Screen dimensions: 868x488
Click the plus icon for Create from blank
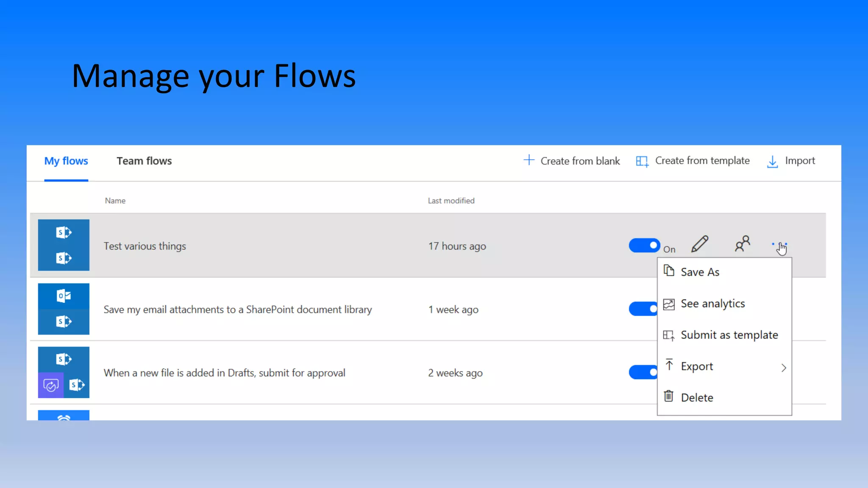[x=529, y=160]
